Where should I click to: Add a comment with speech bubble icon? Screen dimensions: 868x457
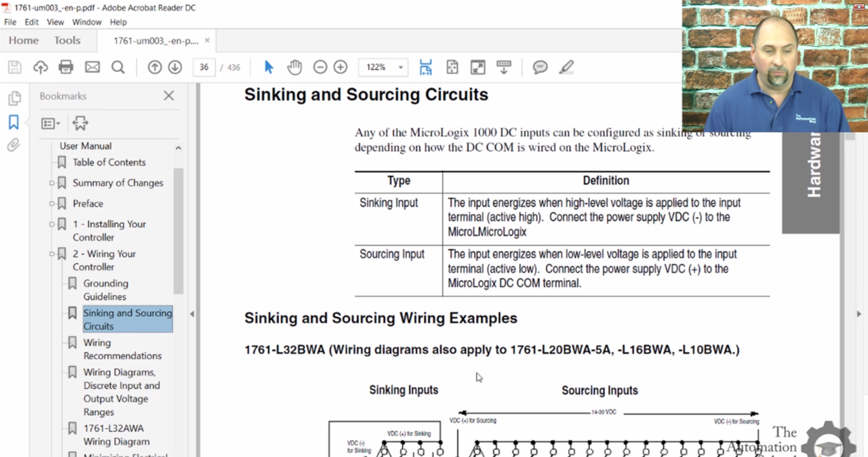pos(540,67)
